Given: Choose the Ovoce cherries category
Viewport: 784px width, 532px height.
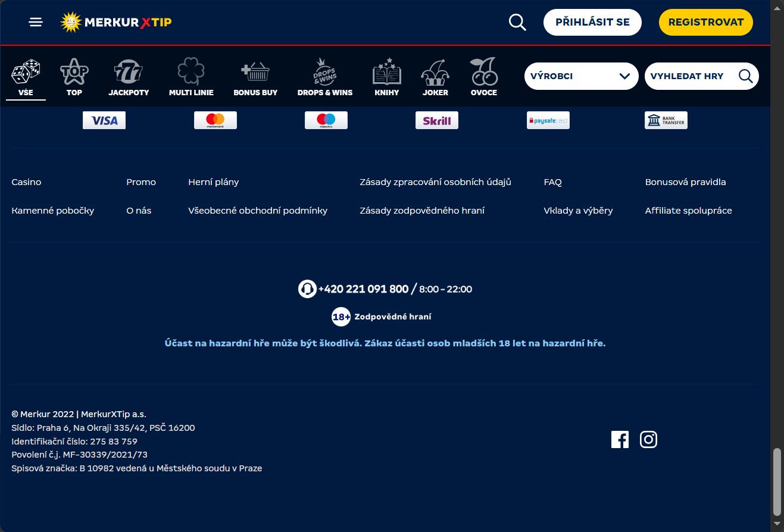Looking at the screenshot, I should coord(484,78).
